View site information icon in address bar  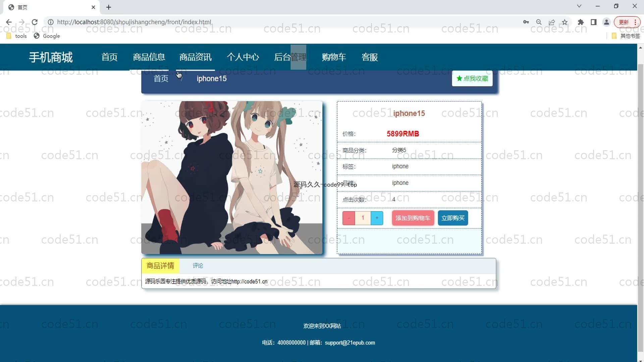[51, 22]
